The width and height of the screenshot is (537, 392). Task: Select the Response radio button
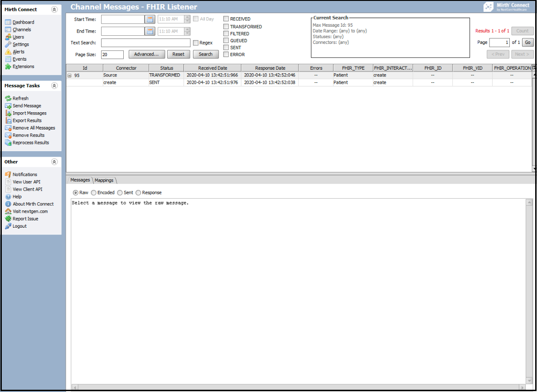(138, 192)
